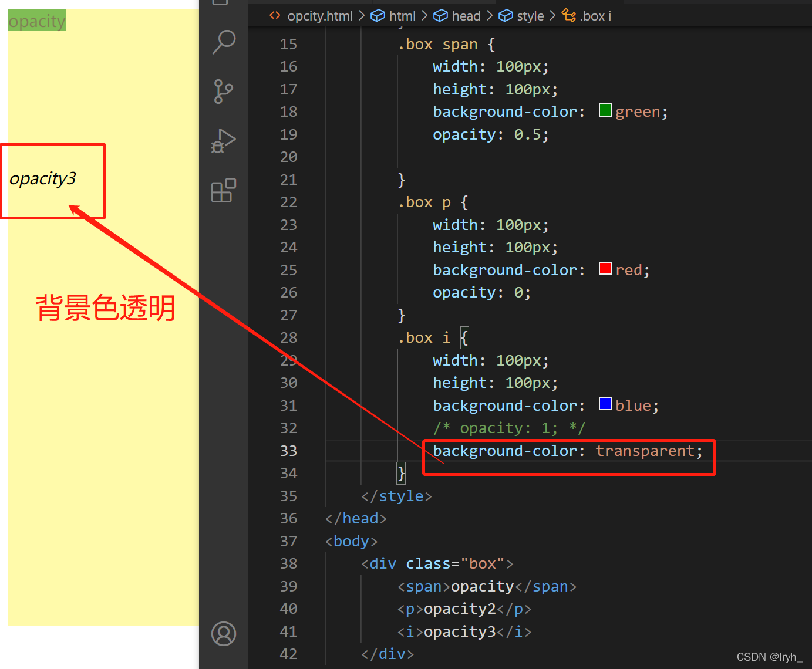Click the head symbol icon in the breadcrumbs

coord(440,15)
